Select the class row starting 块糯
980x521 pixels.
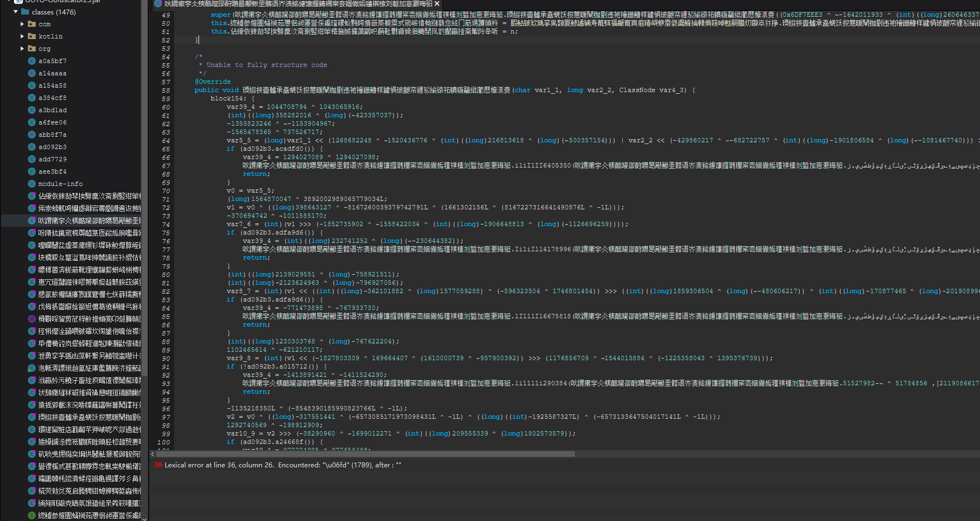coord(71,257)
